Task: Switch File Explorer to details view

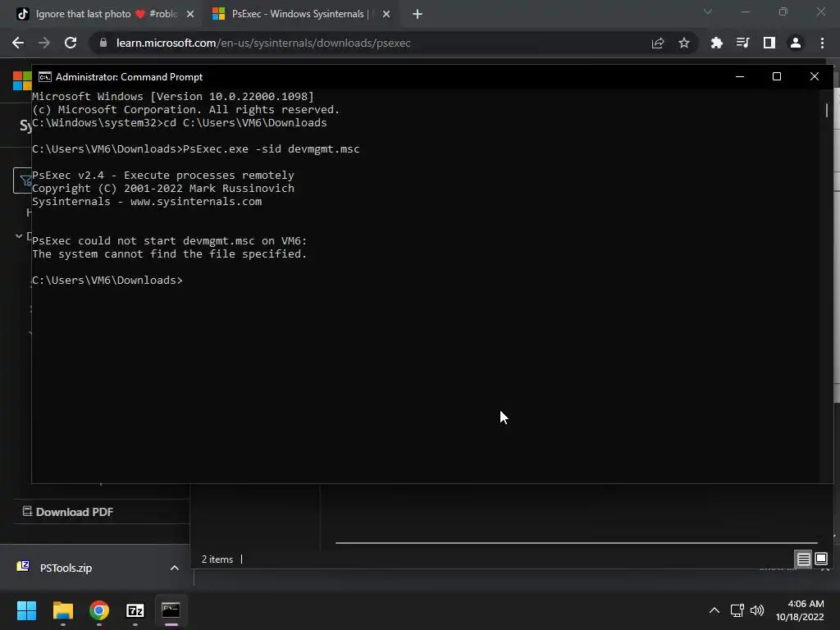Action: point(804,559)
